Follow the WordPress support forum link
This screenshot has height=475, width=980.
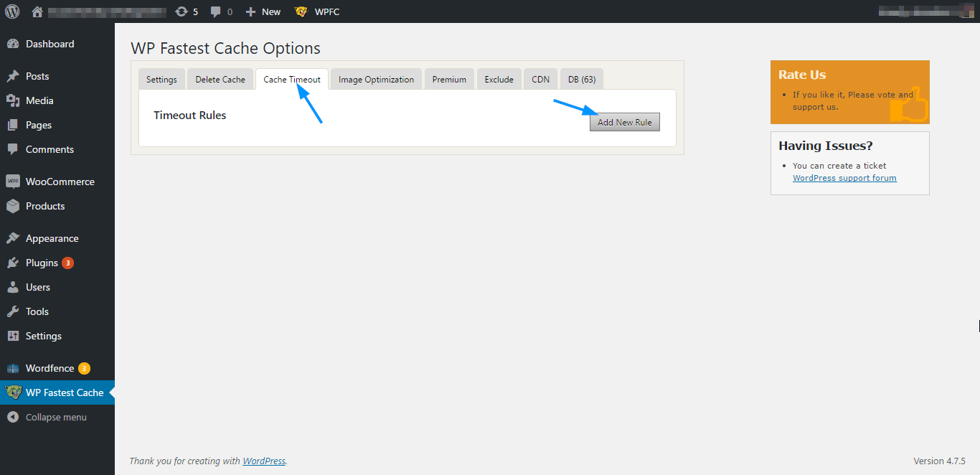tap(844, 178)
